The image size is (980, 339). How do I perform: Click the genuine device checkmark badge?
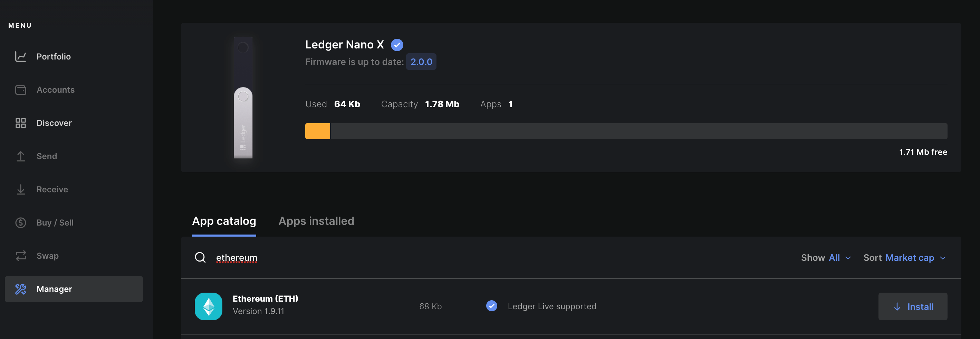(x=397, y=45)
